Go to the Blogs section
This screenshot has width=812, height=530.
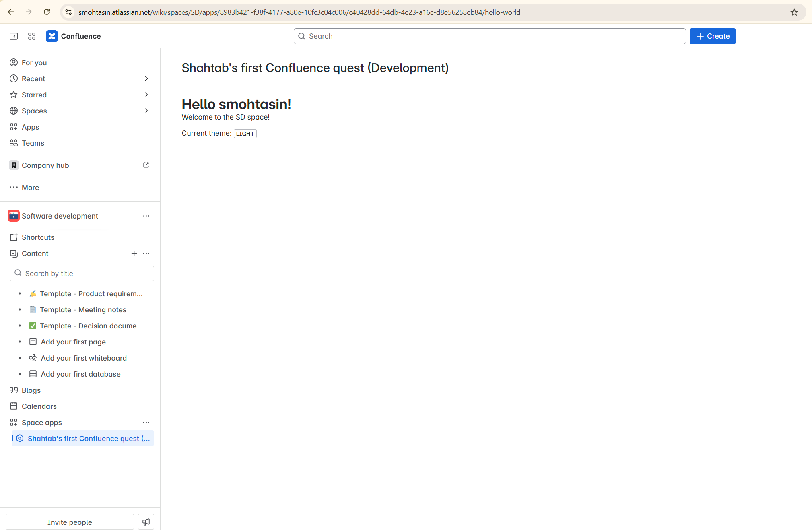point(31,390)
